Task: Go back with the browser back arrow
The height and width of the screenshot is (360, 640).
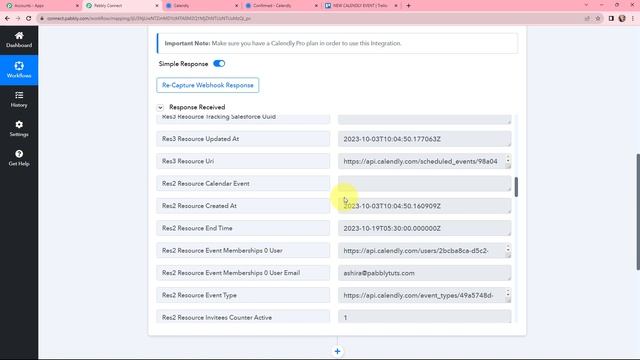Action: tap(7, 18)
